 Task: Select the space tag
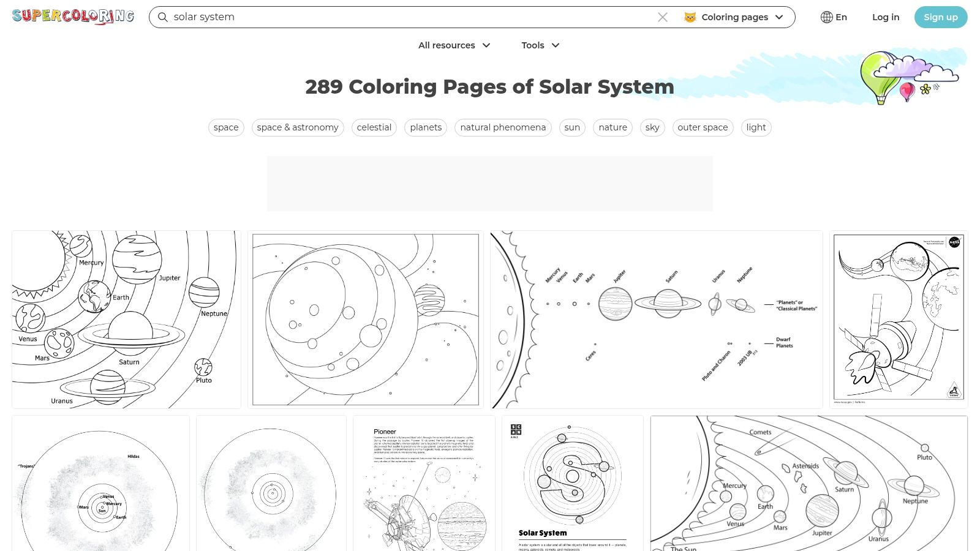pos(226,127)
